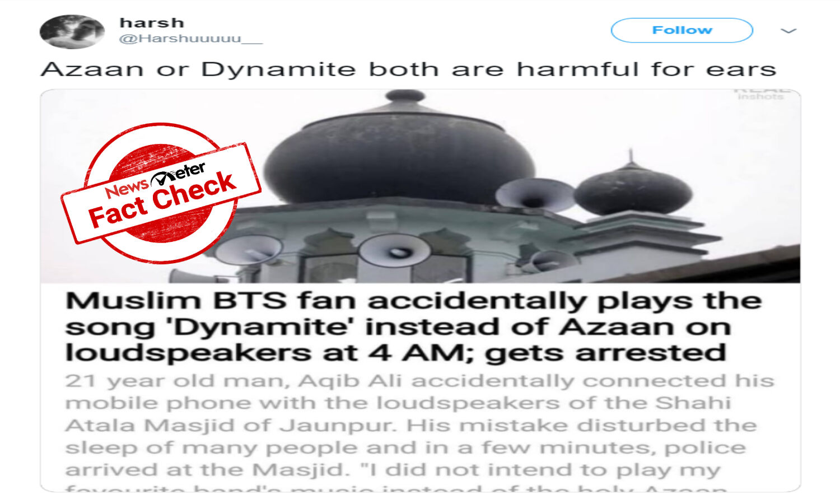Click the NewsMeter Fact Check stamp
Screen dimensions: 840x504
point(161,193)
